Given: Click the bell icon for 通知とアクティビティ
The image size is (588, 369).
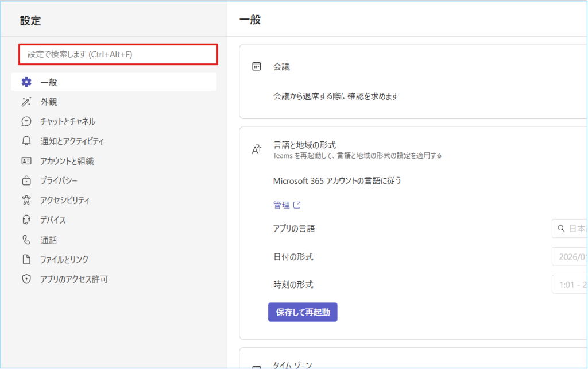Looking at the screenshot, I should point(26,141).
